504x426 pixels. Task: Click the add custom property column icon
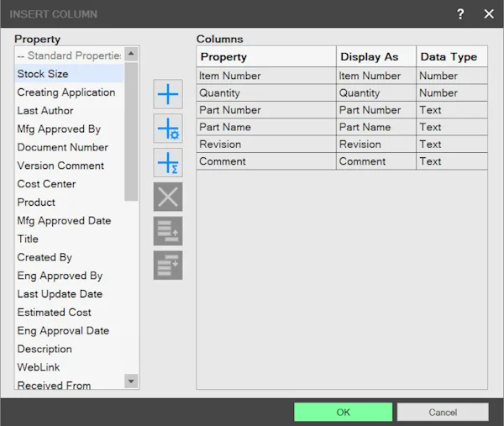[x=168, y=129]
